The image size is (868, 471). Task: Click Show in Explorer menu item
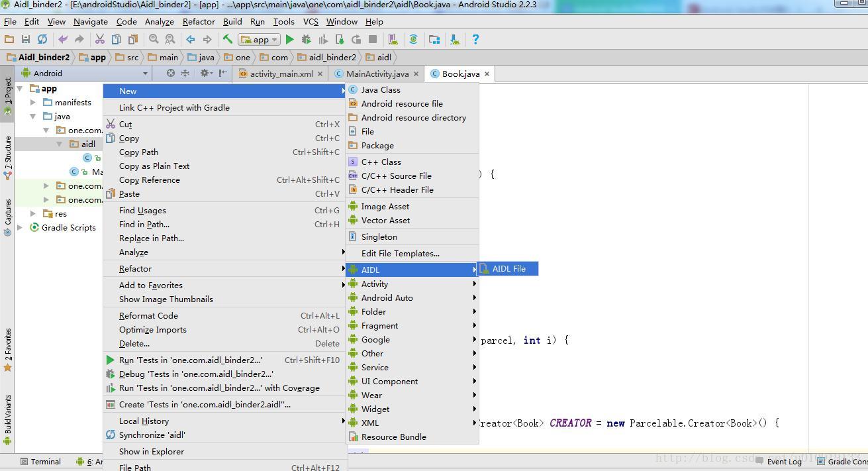[224, 451]
